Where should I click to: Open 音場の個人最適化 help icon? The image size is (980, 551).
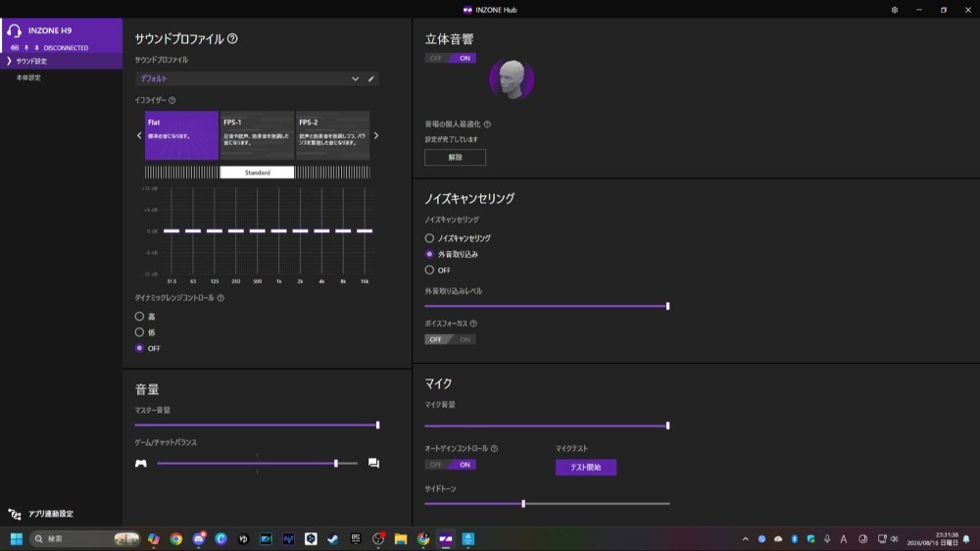(487, 125)
